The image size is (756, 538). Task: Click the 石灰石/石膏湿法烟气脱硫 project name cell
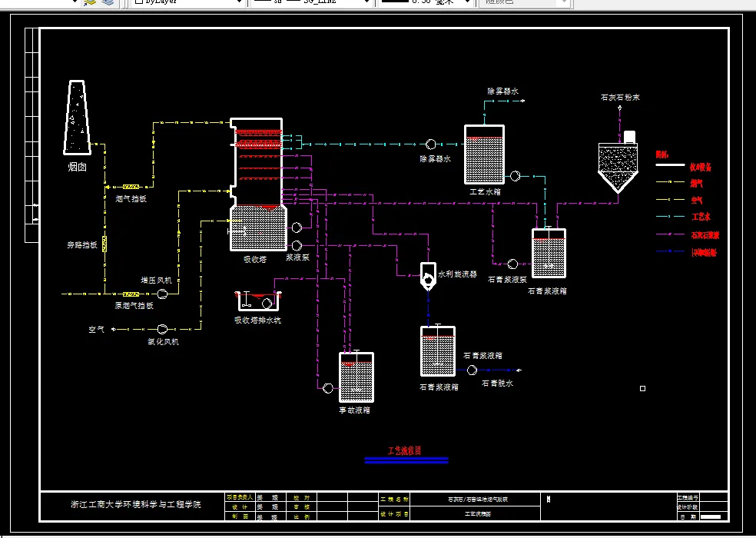click(x=477, y=500)
